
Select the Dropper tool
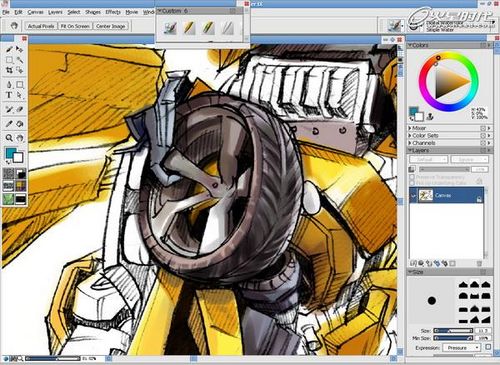click(x=9, y=124)
